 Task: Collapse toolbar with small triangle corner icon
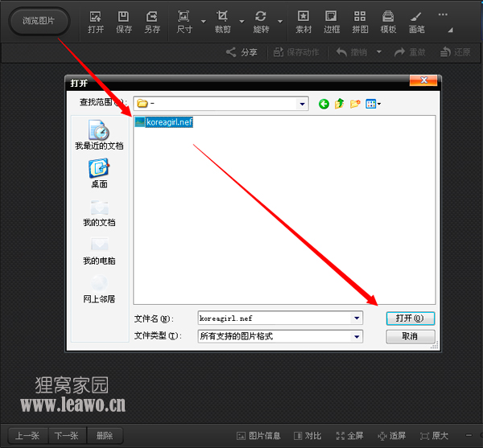[450, 30]
